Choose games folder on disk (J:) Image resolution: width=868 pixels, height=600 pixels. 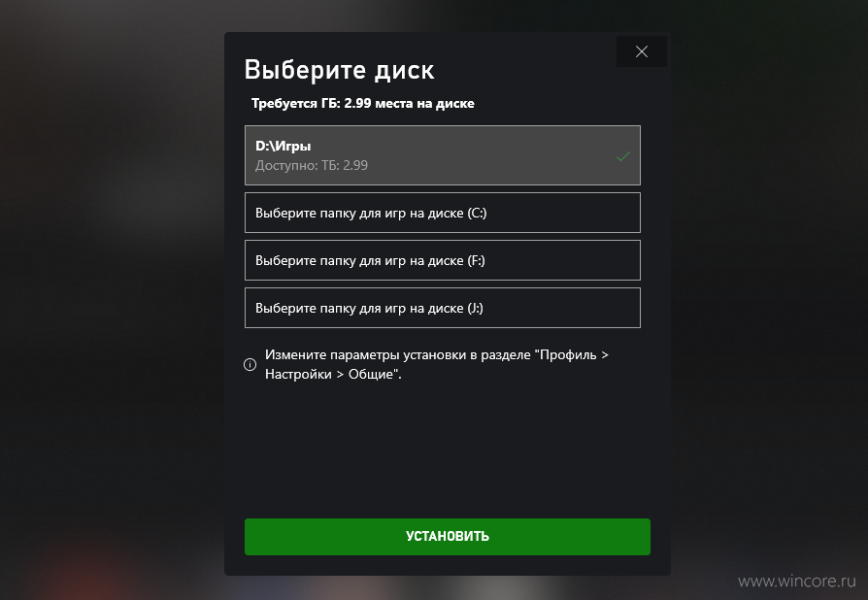pos(443,308)
